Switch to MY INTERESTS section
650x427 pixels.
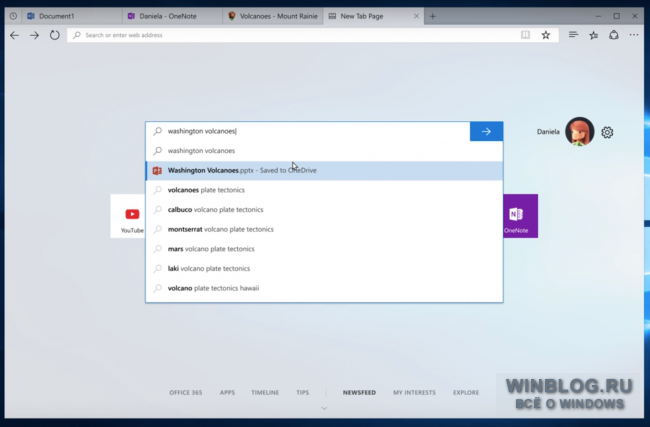tap(415, 392)
